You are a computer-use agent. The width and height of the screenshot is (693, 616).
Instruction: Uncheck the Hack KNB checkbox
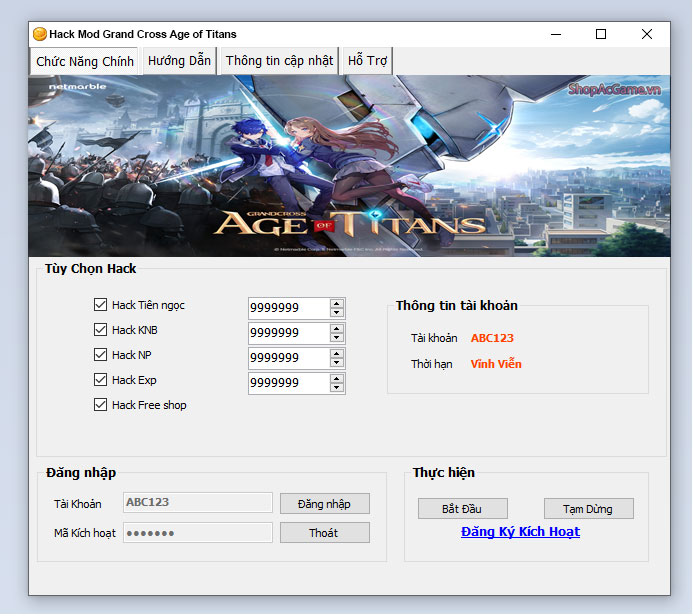[x=100, y=330]
